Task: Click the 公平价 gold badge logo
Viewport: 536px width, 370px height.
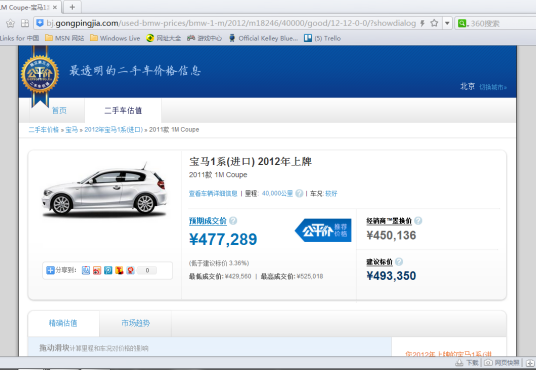Action: coord(40,75)
